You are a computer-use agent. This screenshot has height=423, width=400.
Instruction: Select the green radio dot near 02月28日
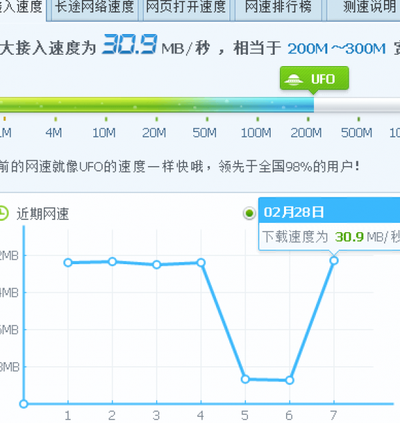(249, 213)
